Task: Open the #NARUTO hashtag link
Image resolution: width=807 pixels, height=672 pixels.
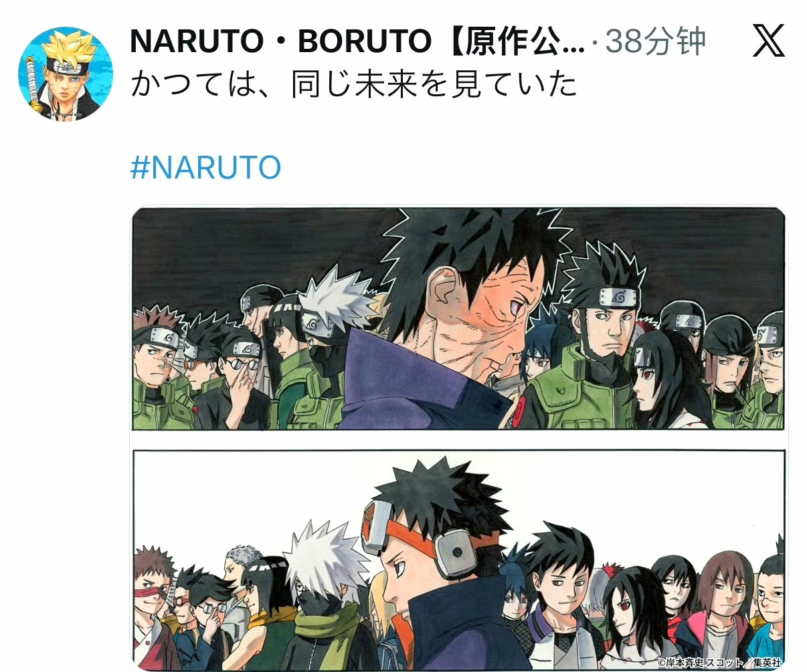Action: [x=205, y=167]
